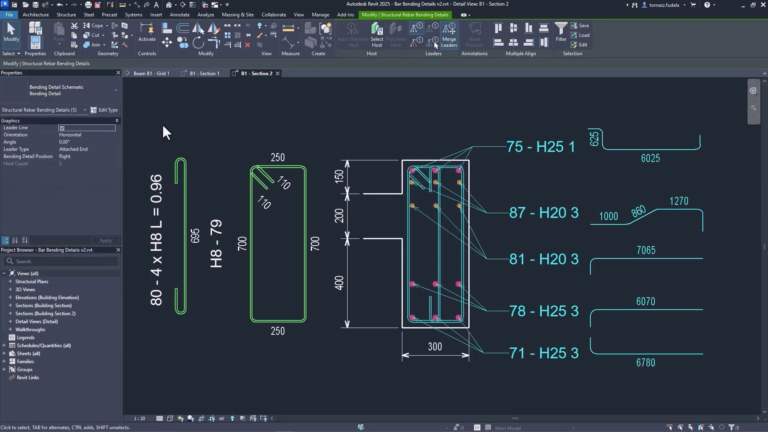The image size is (768, 432).
Task: Toggle the Leader Line checkbox
Action: pos(62,128)
